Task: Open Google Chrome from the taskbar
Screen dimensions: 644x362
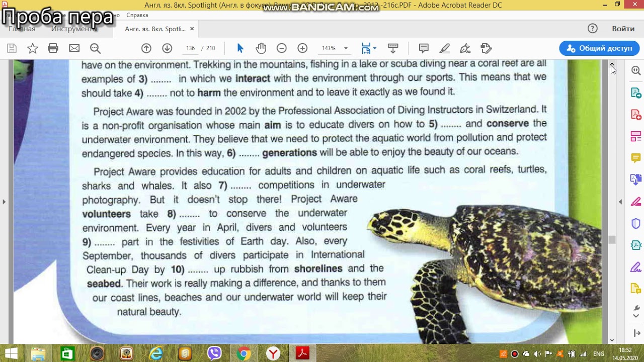Action: coord(243,354)
